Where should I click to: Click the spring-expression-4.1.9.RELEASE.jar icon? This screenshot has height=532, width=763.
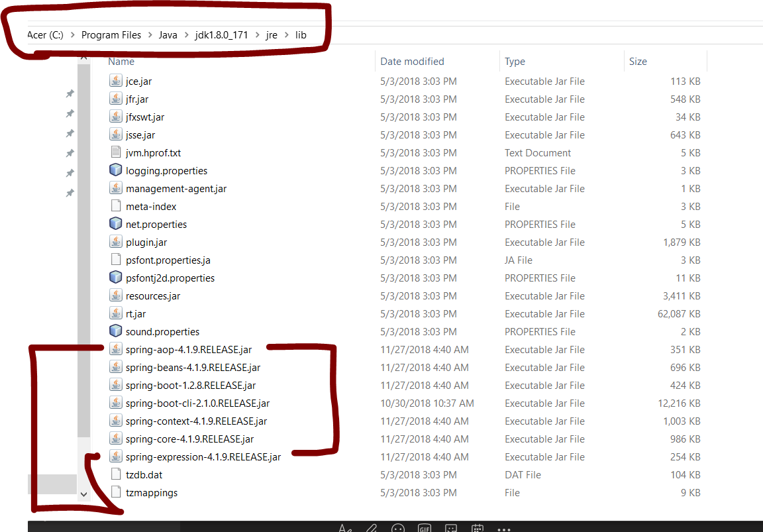point(115,456)
